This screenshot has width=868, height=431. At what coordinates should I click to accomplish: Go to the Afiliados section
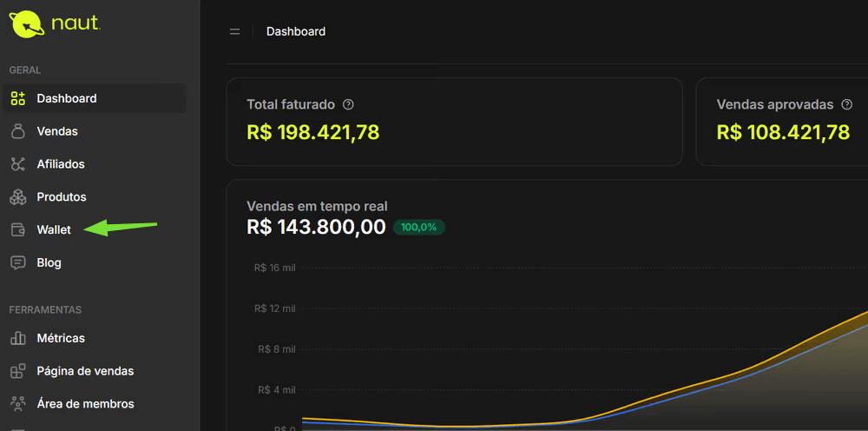[95, 164]
